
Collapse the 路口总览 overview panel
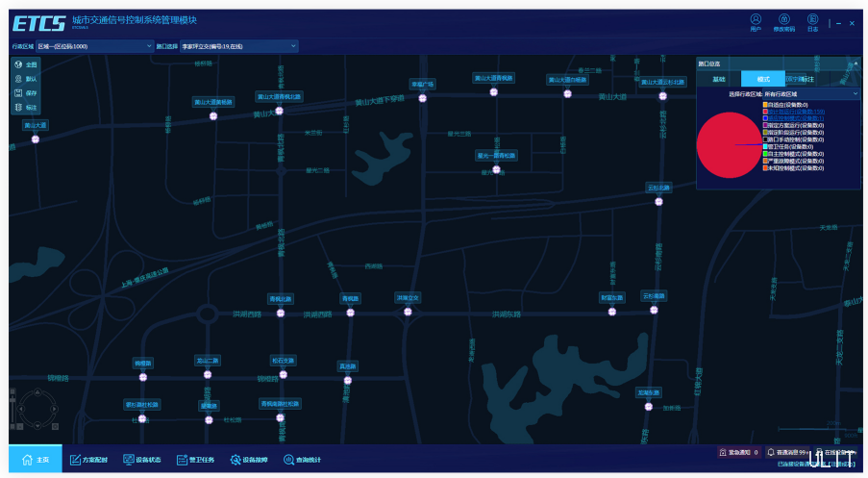(856, 63)
